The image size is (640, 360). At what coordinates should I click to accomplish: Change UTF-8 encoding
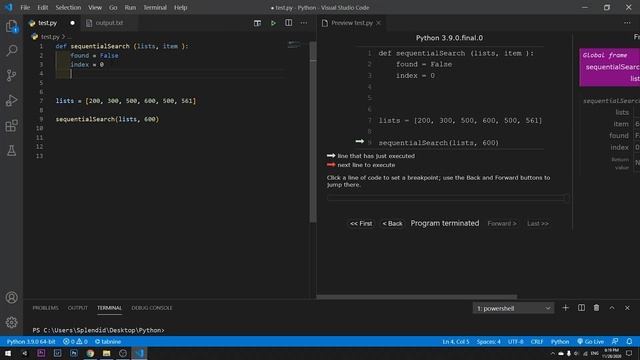point(516,342)
